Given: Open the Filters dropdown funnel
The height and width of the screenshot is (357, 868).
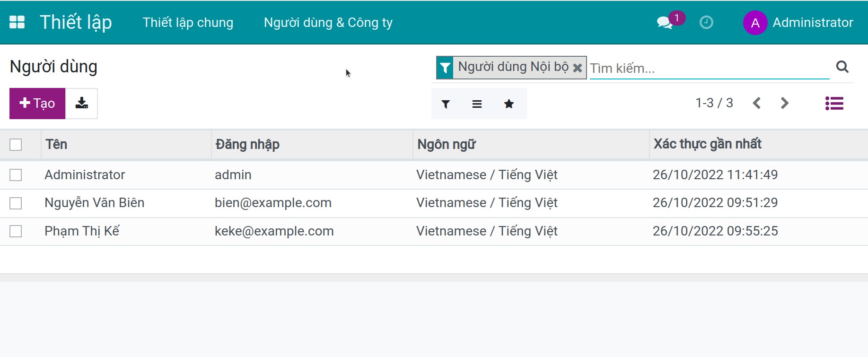Looking at the screenshot, I should (x=446, y=104).
